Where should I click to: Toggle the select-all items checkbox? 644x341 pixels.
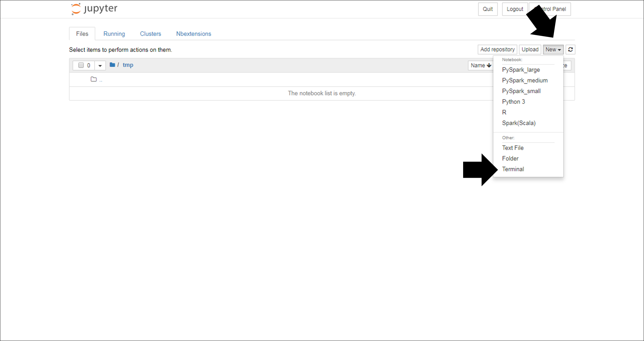(x=81, y=65)
